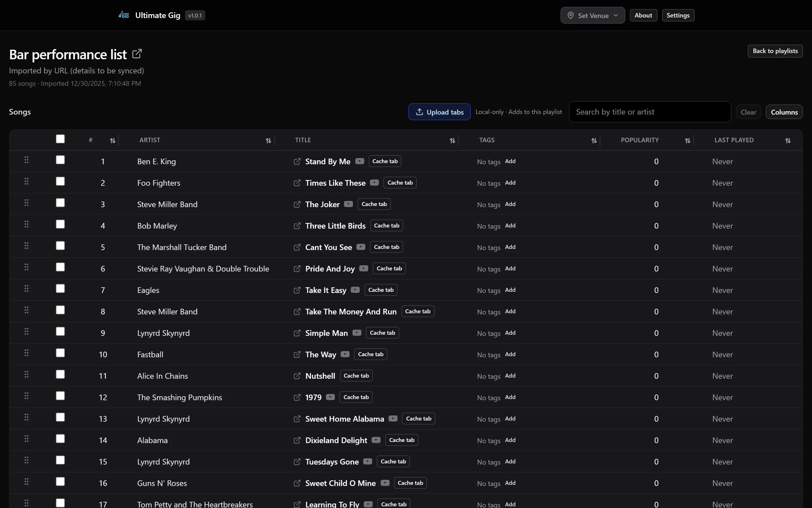This screenshot has height=508, width=812.
Task: Focus the search by title or artist field
Action: tap(650, 112)
